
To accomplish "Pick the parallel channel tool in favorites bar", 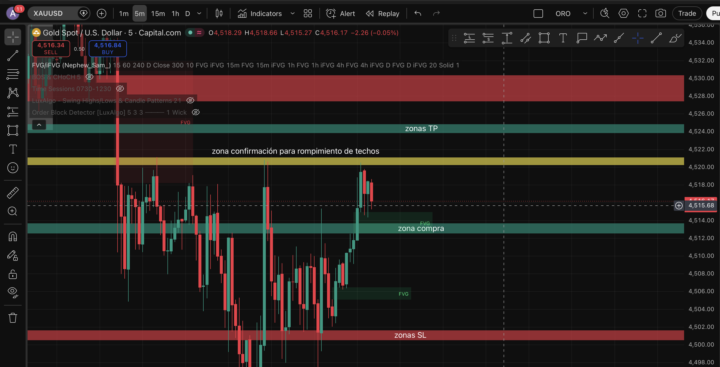I will click(x=525, y=38).
